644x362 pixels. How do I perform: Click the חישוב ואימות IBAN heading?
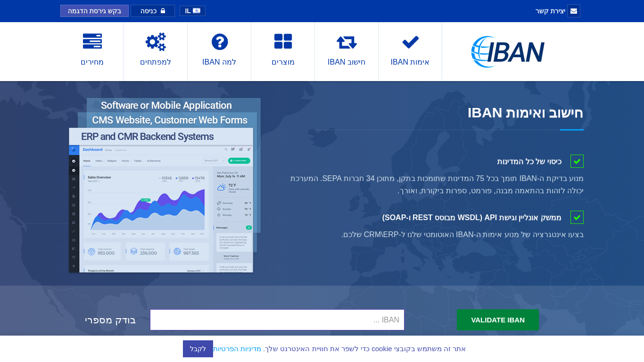tap(526, 113)
